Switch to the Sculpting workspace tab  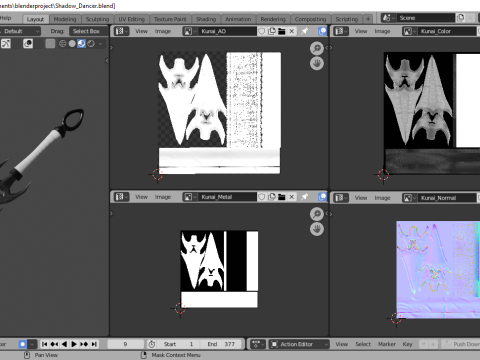(97, 19)
